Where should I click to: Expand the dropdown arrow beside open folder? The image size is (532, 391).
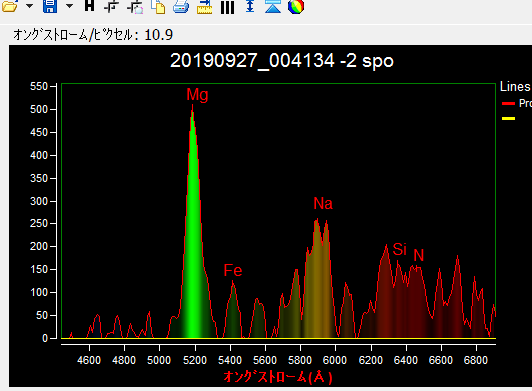click(x=30, y=6)
